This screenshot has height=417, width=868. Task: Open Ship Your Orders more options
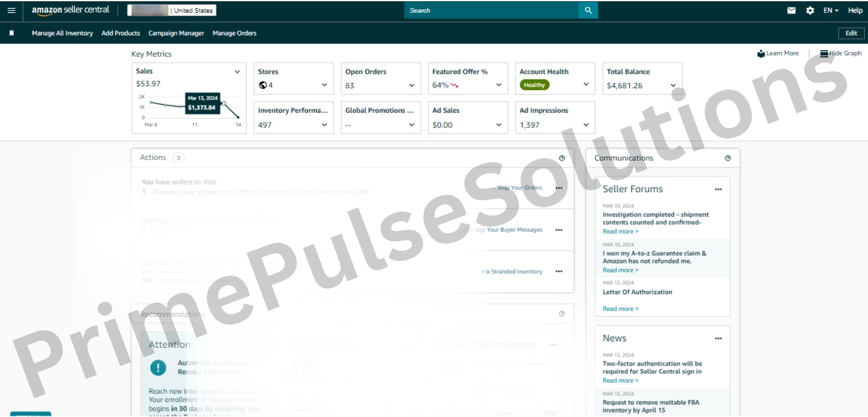coord(559,188)
